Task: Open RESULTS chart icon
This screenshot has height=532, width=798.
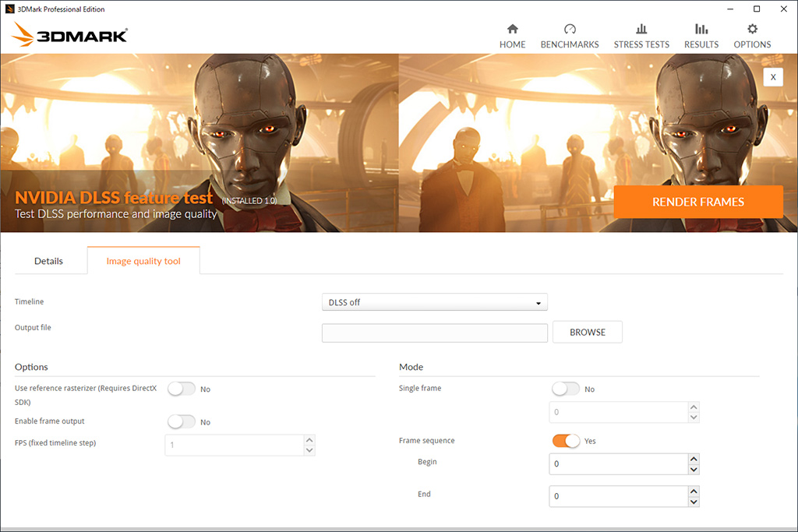Action: point(701,29)
